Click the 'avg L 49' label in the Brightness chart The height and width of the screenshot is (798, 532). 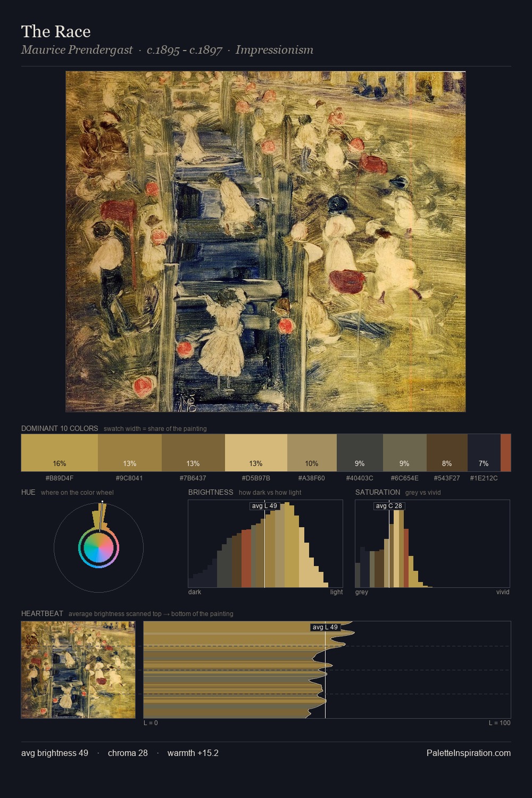coord(264,506)
